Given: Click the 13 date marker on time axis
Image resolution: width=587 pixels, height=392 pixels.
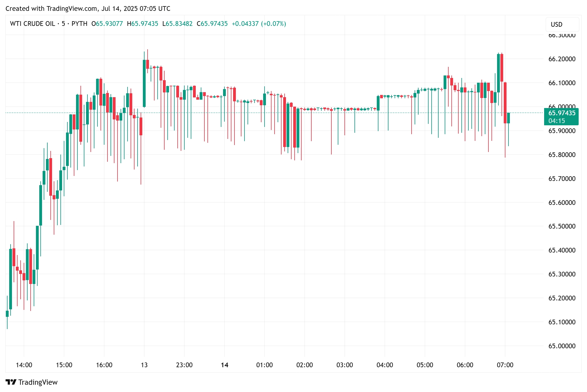Looking at the screenshot, I should [144, 365].
